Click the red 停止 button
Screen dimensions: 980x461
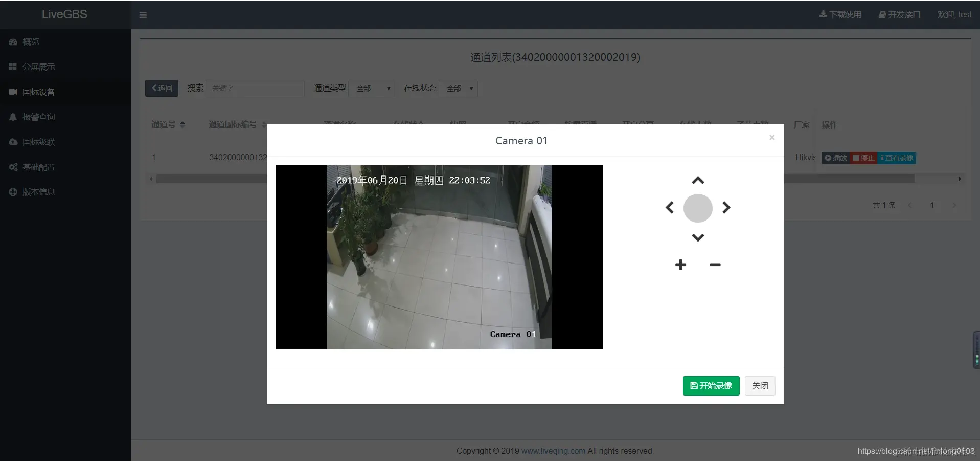(x=863, y=158)
